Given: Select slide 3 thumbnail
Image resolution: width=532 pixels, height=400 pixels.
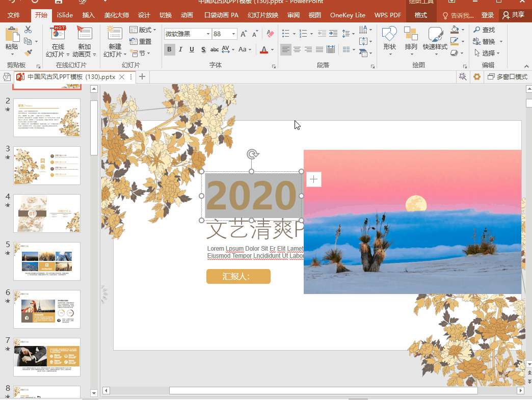Looking at the screenshot, I should [x=47, y=166].
